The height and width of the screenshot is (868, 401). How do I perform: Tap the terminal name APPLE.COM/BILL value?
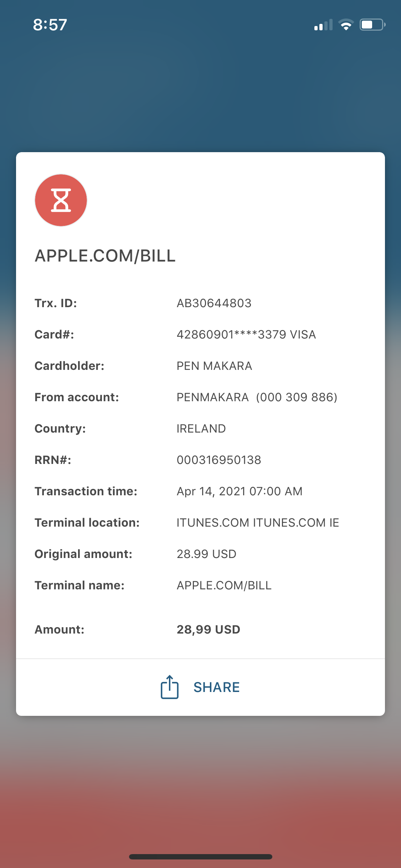tap(224, 585)
